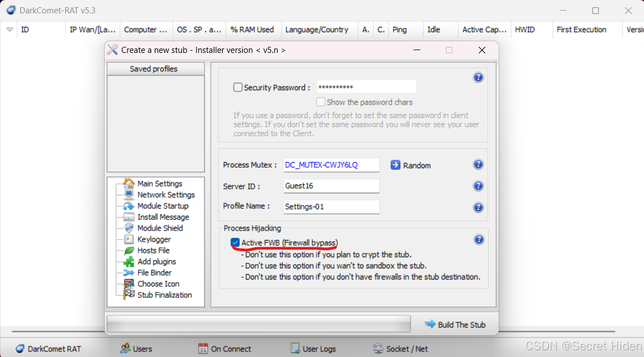Screen dimensions: 644x357
Task: Select Stub Finalization tree item
Action: point(164,295)
